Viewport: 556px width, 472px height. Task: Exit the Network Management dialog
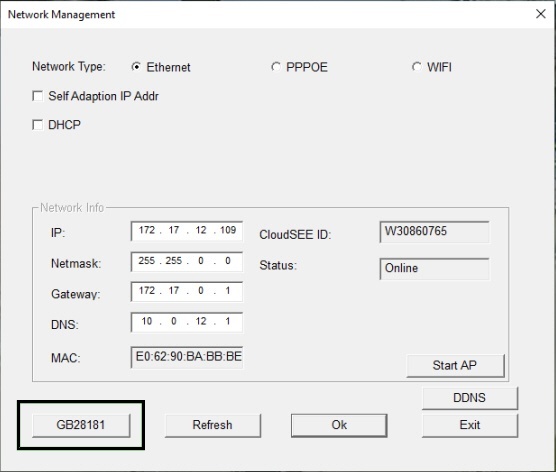point(469,425)
